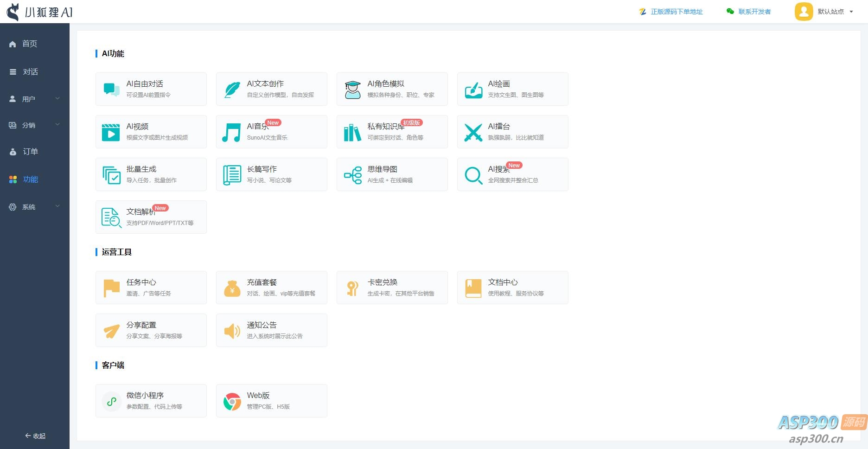Click the AI擂台 crossed swords icon
The image size is (868, 449).
(472, 132)
